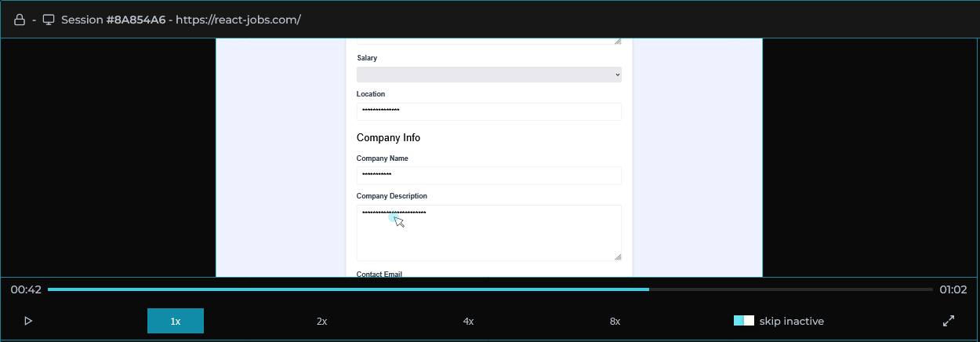Enter fullscreen with the expand arrows icon
The height and width of the screenshot is (342, 980).
pyautogui.click(x=949, y=321)
